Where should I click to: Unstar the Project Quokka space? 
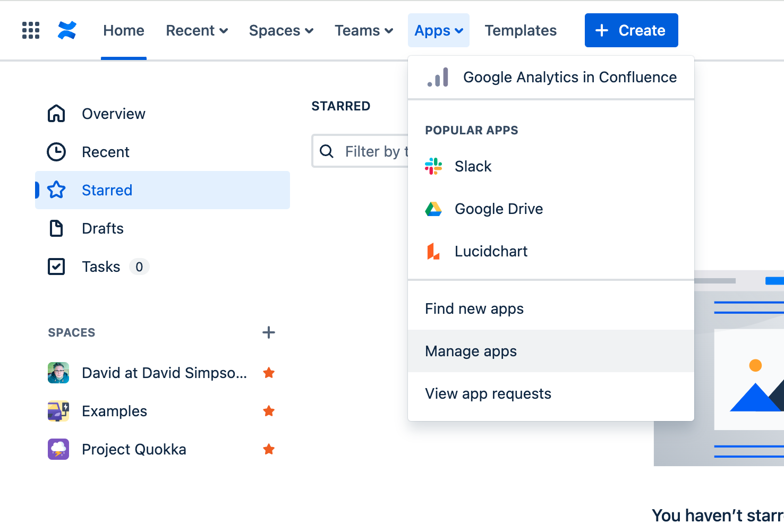click(x=269, y=449)
